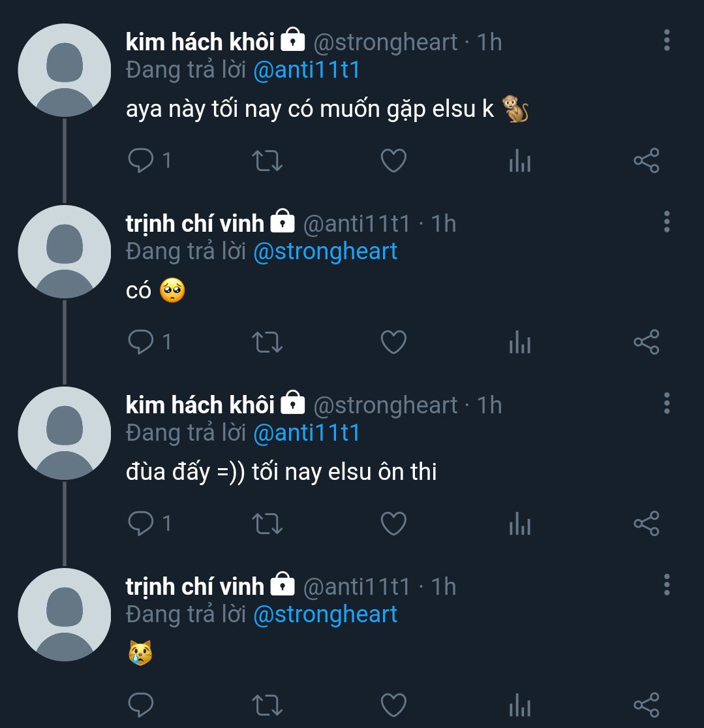Retweet the first kim hách khôi tweet

point(267,161)
